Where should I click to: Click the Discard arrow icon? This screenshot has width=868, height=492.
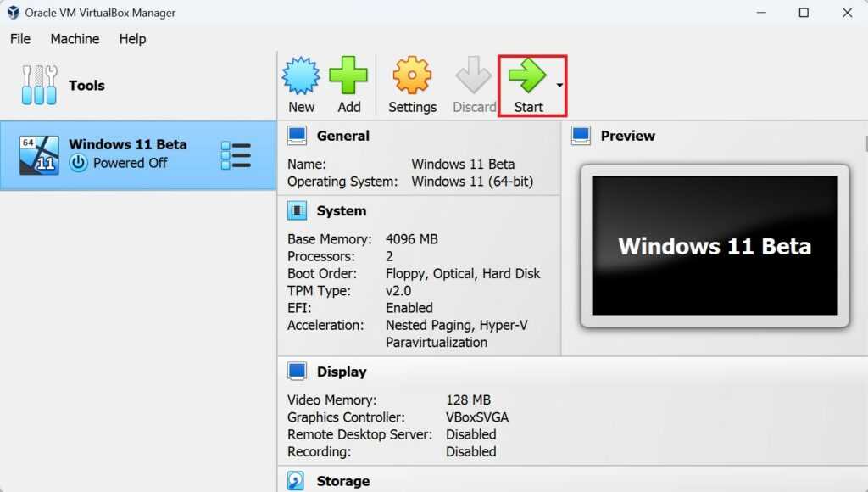point(473,75)
